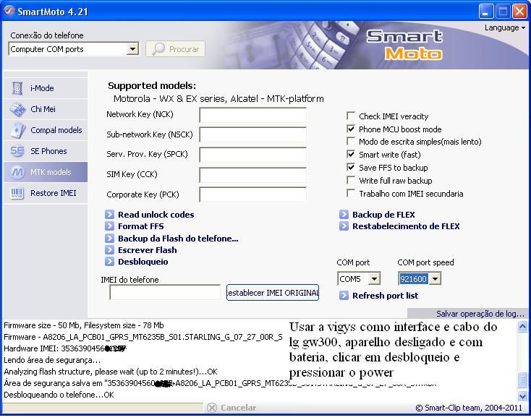Click the Procurar search button
The image size is (531, 420).
click(175, 49)
